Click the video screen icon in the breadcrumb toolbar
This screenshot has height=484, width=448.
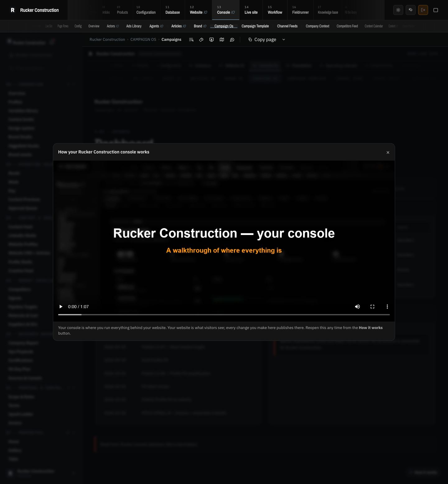[x=212, y=40]
